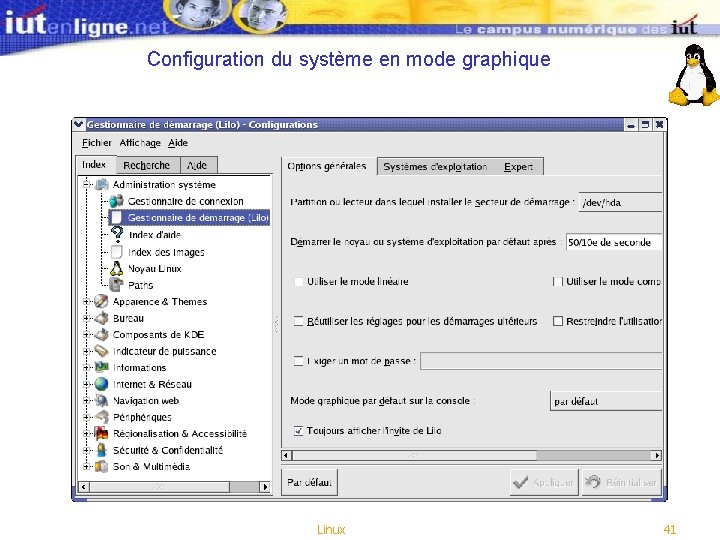Select the Paths tree item
The image size is (720, 540).
pos(141,285)
